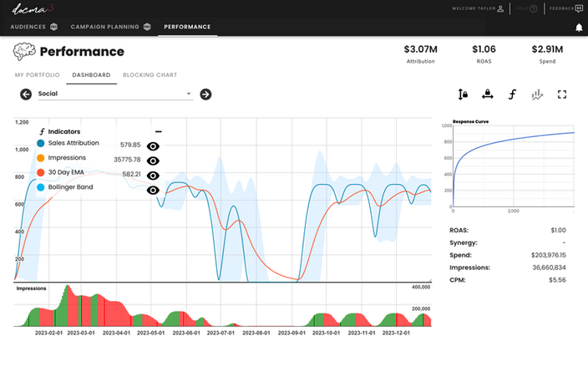Hide the Bollinger Band indicator
Screen dimensions: 588x372
coord(153,191)
